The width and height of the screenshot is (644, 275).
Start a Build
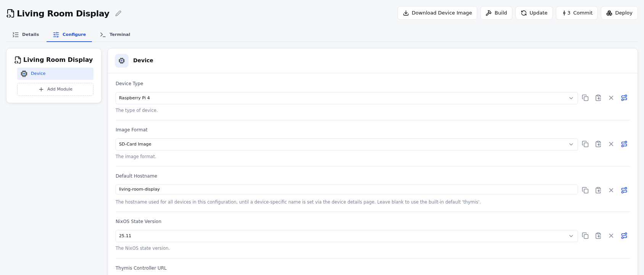click(496, 13)
